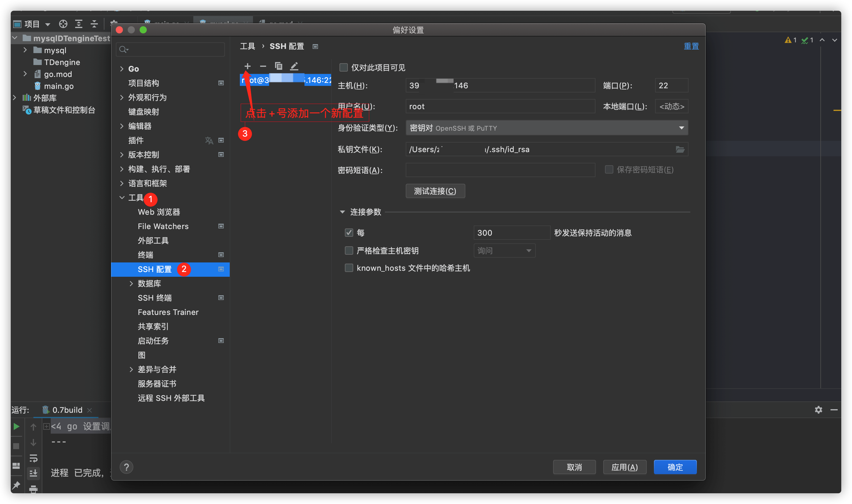This screenshot has height=504, width=852.
Task: Click the plus icon to add SSH configuration
Action: 247,66
